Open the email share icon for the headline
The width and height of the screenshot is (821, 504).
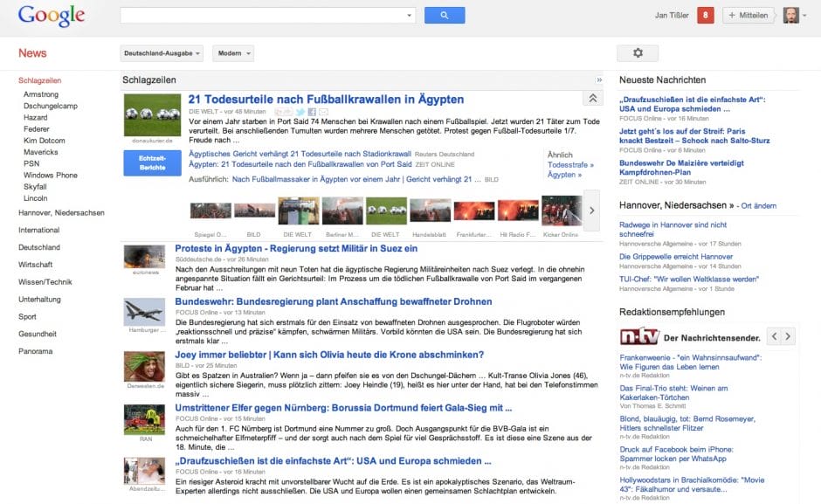pos(324,112)
